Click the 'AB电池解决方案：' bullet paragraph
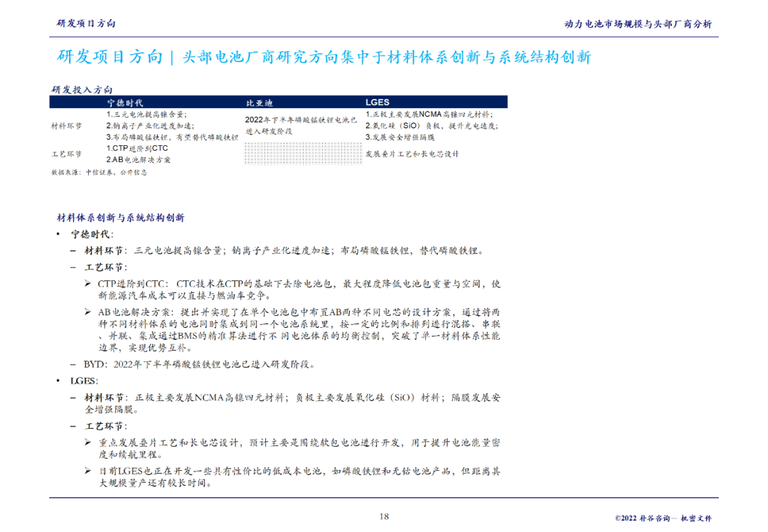768x532 pixels. coord(299,330)
